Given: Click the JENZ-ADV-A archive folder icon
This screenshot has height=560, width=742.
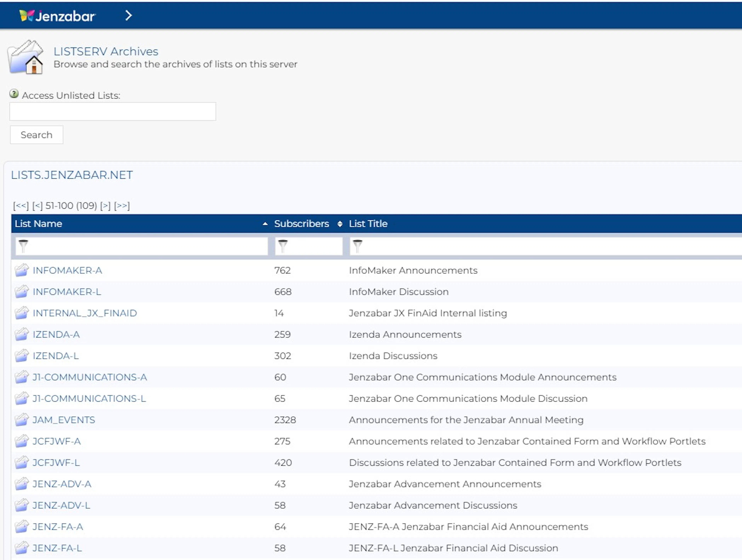Looking at the screenshot, I should coord(22,484).
